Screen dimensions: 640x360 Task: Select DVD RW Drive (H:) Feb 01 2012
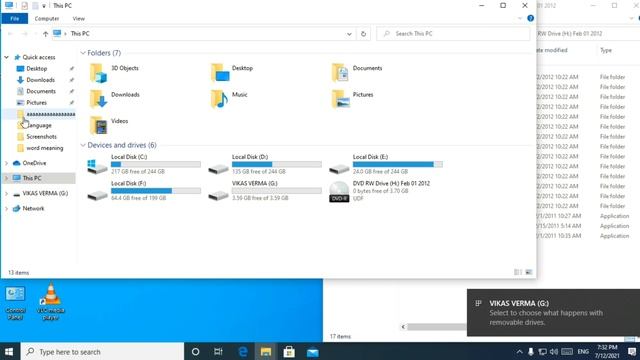380,191
